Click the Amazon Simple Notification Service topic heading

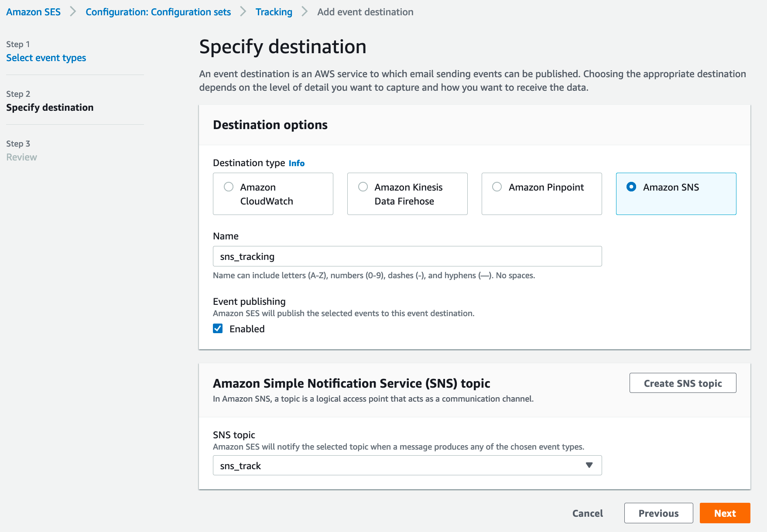351,383
